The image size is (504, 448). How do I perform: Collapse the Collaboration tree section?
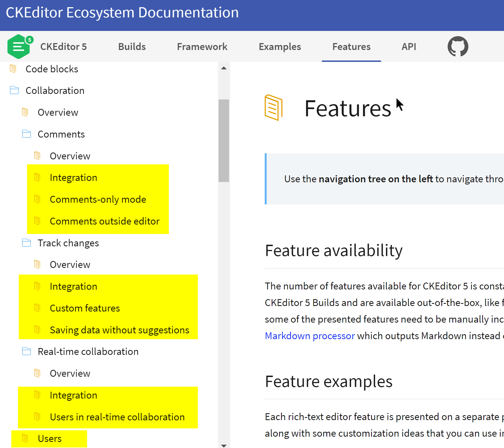(55, 91)
